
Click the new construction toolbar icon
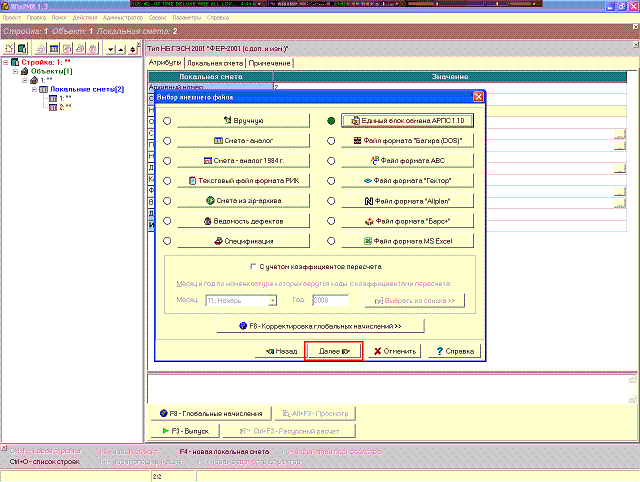(x=9, y=49)
